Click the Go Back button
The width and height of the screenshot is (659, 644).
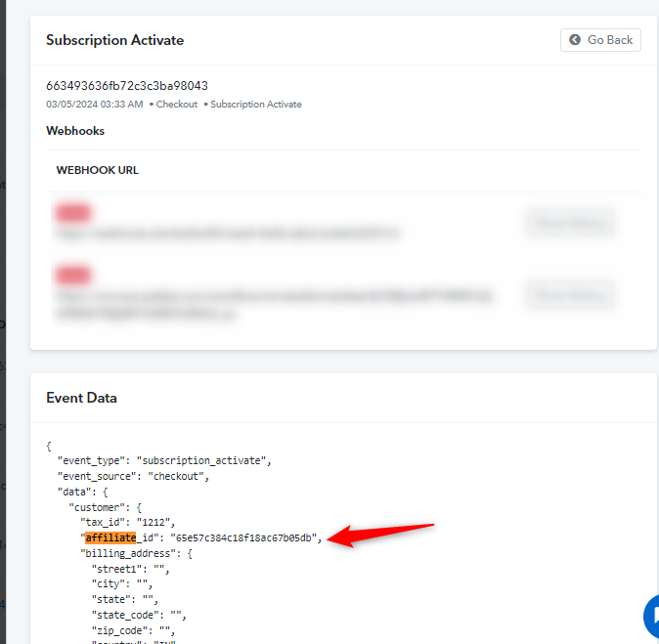[600, 40]
